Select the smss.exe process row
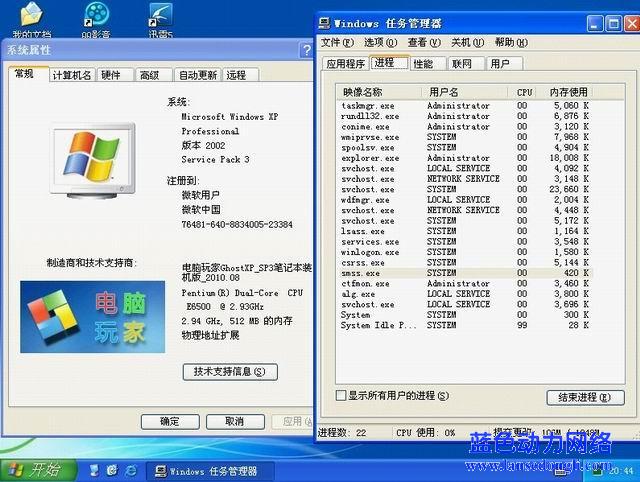The height and width of the screenshot is (482, 640). [x=465, y=273]
